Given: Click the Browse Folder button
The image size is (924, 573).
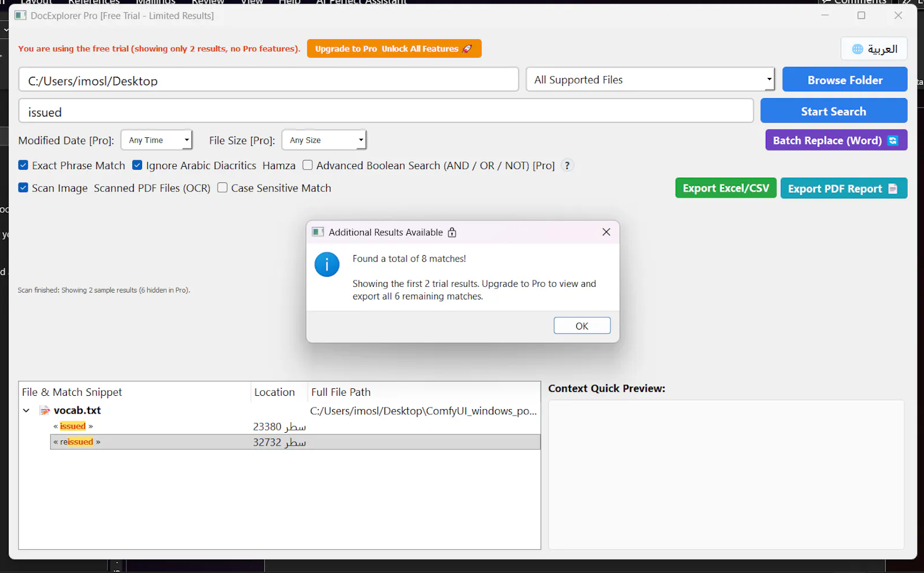Looking at the screenshot, I should pos(845,80).
